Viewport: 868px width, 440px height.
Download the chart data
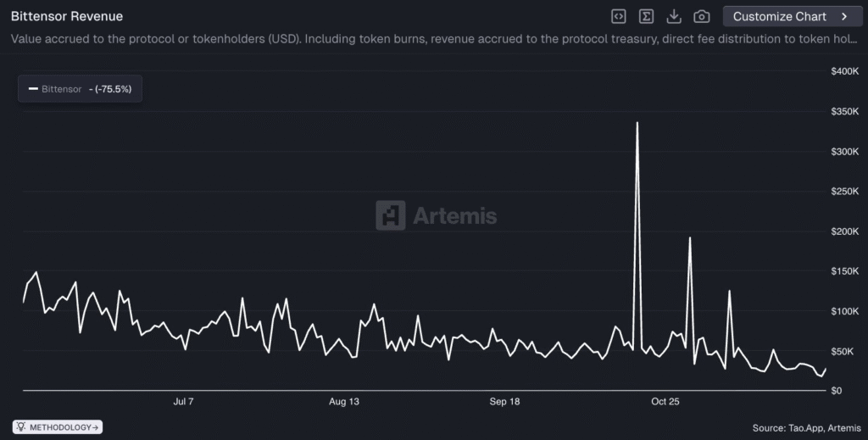point(674,16)
